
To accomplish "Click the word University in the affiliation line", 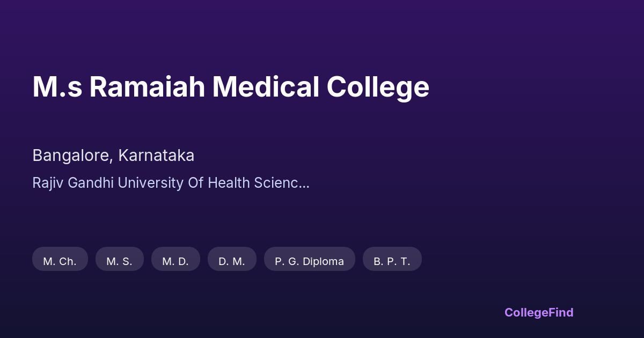I will coord(150,183).
